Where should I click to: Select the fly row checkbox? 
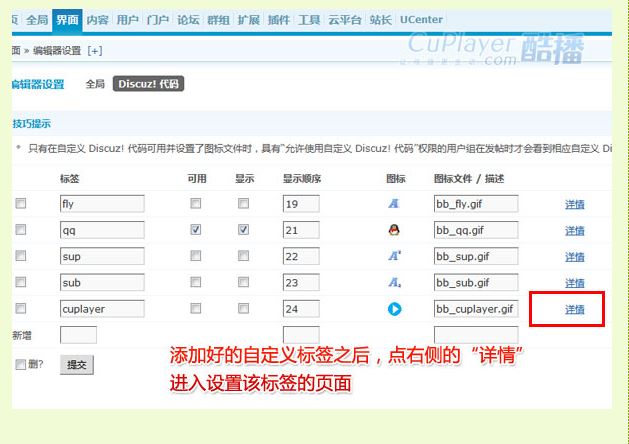(20, 203)
